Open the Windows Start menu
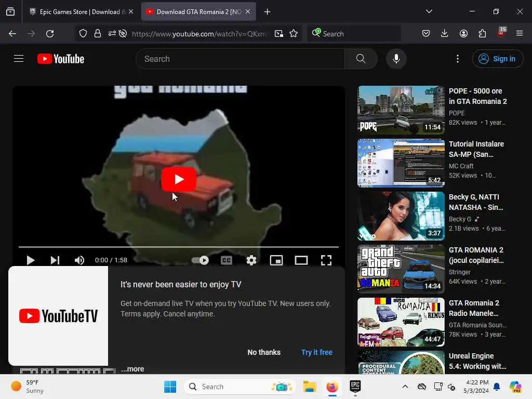 click(x=170, y=387)
